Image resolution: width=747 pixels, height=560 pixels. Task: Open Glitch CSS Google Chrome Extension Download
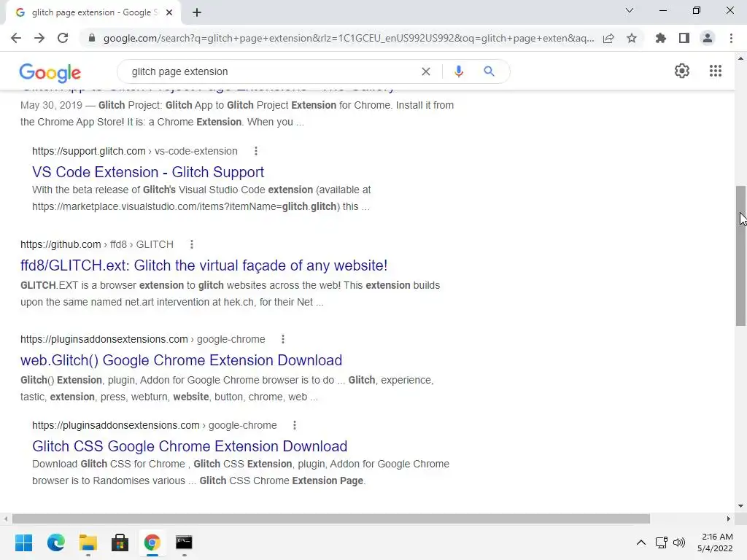(x=190, y=446)
